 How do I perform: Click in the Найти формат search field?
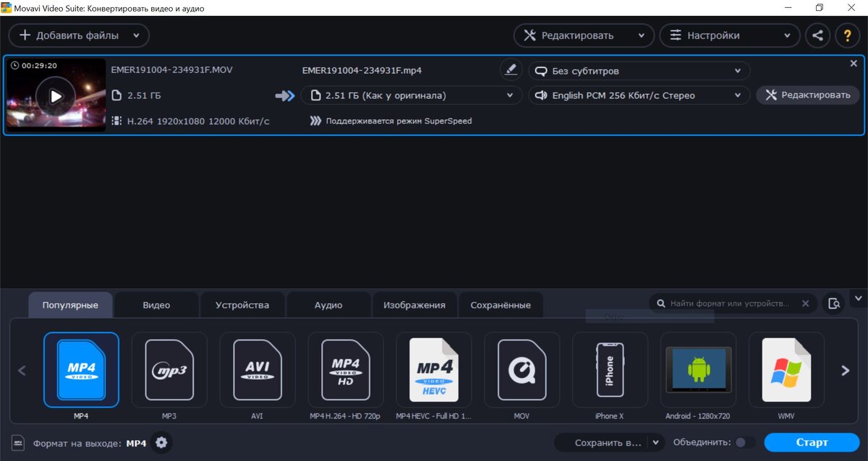(730, 303)
